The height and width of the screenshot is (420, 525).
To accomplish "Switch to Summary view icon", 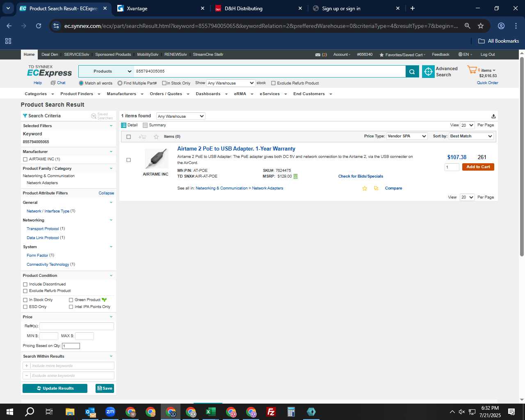I will (145, 125).
